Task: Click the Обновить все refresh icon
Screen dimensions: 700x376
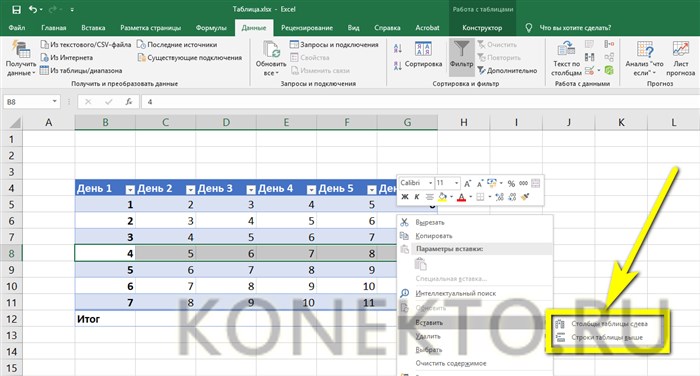Action: [x=271, y=50]
